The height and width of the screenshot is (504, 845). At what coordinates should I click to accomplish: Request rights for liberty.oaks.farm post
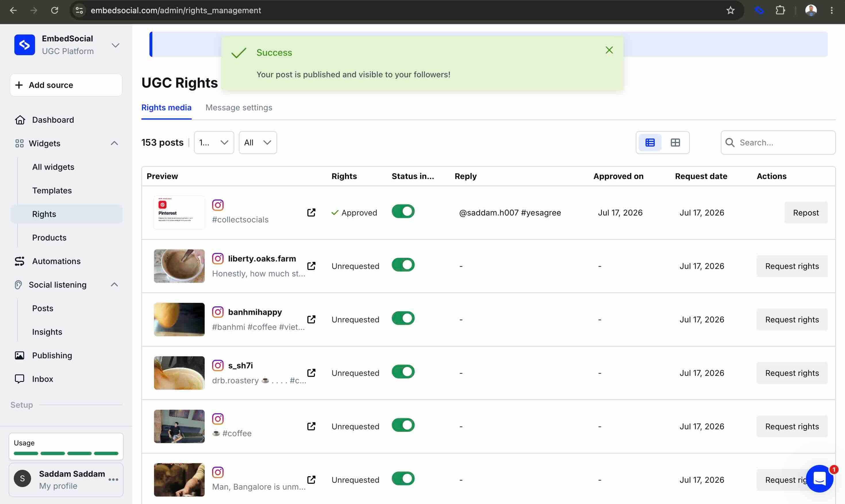click(792, 266)
